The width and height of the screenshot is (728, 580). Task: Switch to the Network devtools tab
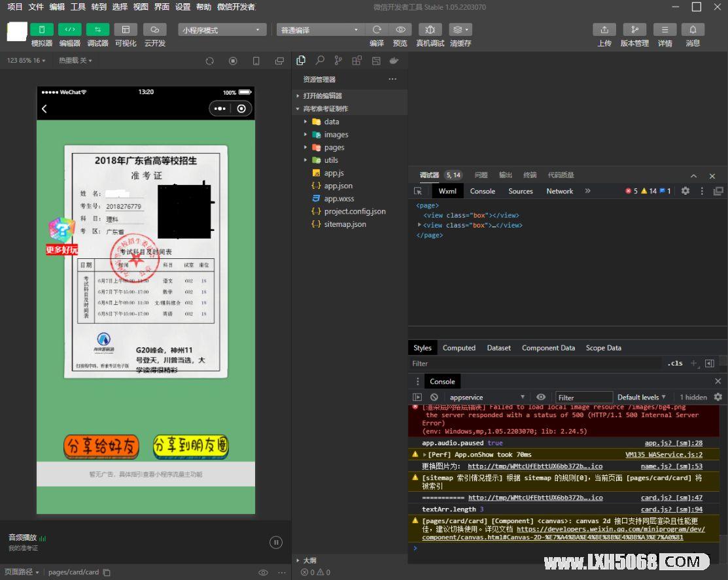(559, 191)
